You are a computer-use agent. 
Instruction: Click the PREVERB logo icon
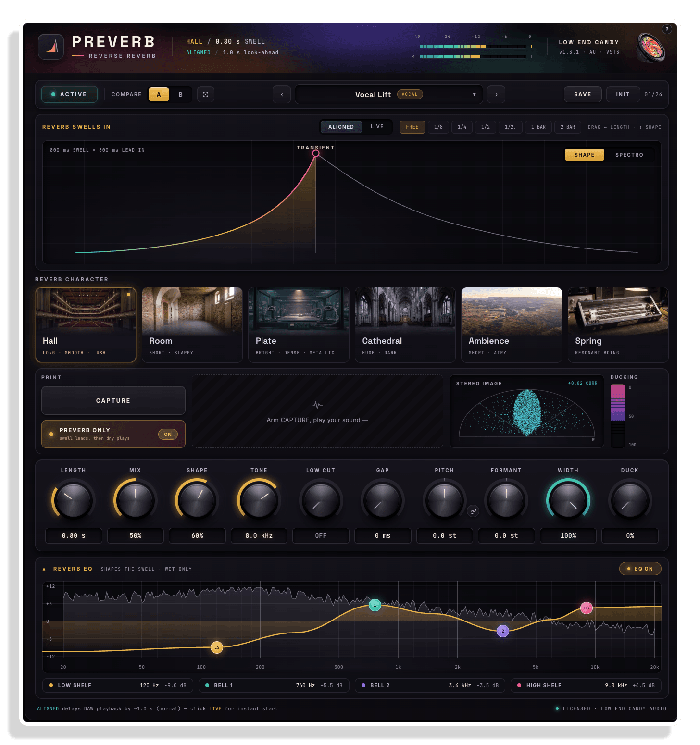(51, 47)
